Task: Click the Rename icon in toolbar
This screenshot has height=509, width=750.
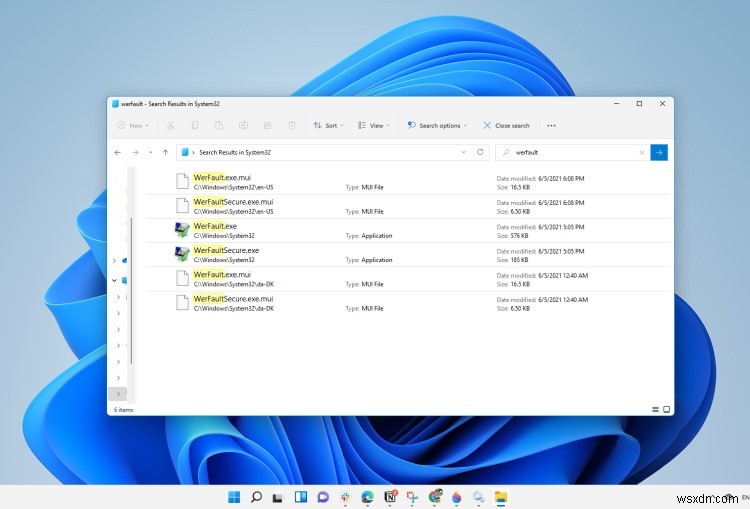Action: [243, 125]
